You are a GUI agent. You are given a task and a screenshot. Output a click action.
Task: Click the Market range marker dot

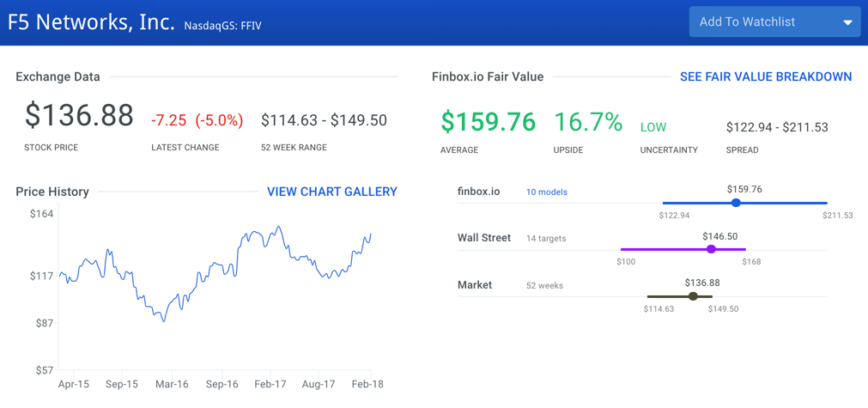(x=693, y=296)
